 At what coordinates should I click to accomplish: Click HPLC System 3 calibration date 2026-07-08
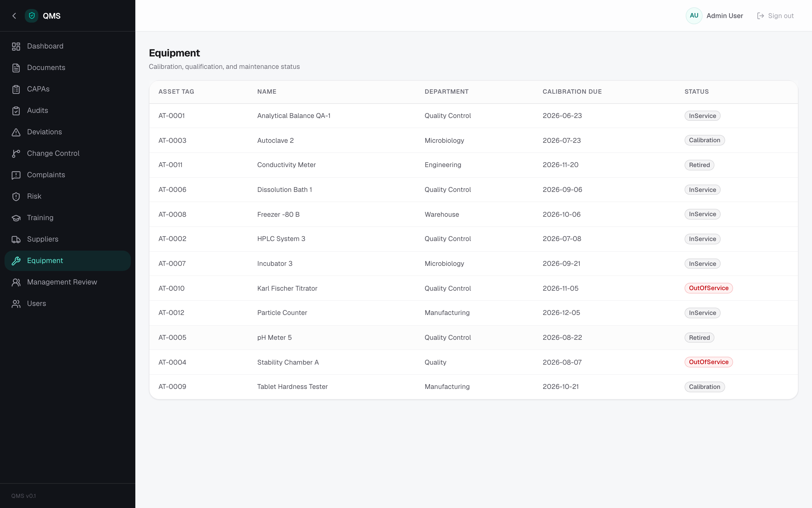pyautogui.click(x=562, y=238)
